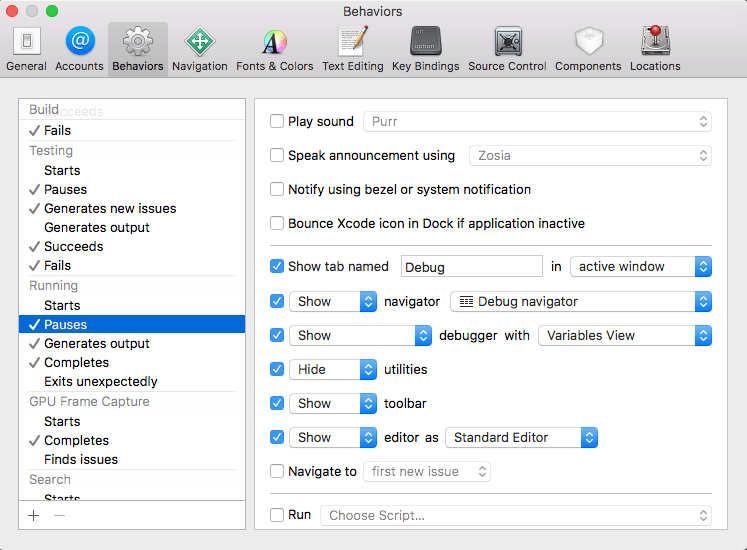Open the Accounts preferences pane

coord(79,49)
